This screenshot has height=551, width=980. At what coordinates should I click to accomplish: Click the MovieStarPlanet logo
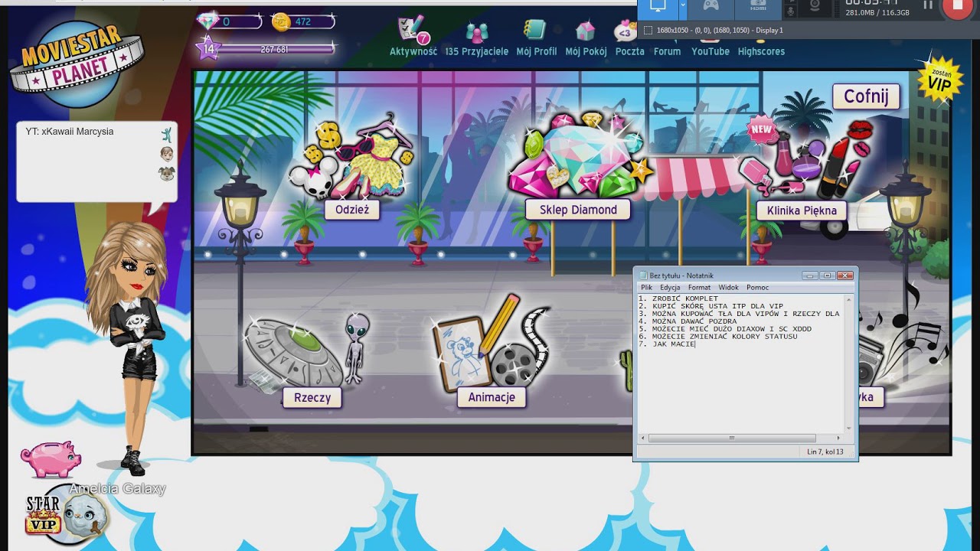[x=77, y=64]
